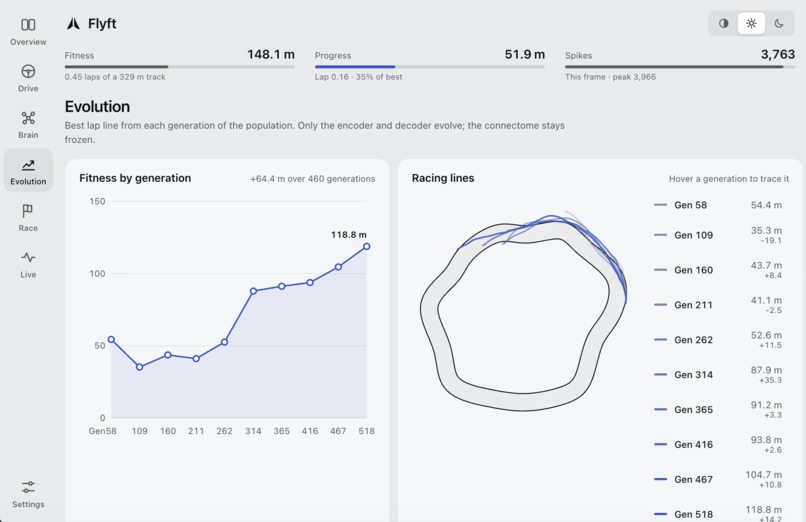The image size is (806, 522).
Task: Click the 51.9 m progress value
Action: coord(524,54)
